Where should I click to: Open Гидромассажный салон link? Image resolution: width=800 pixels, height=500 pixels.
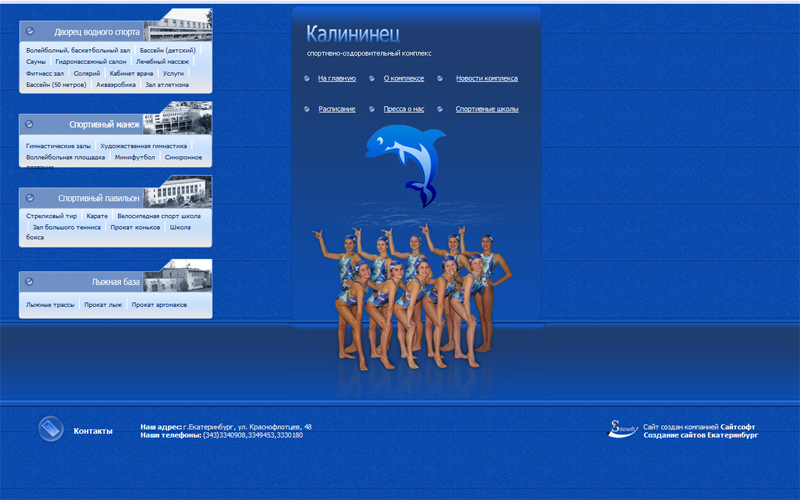coord(91,61)
